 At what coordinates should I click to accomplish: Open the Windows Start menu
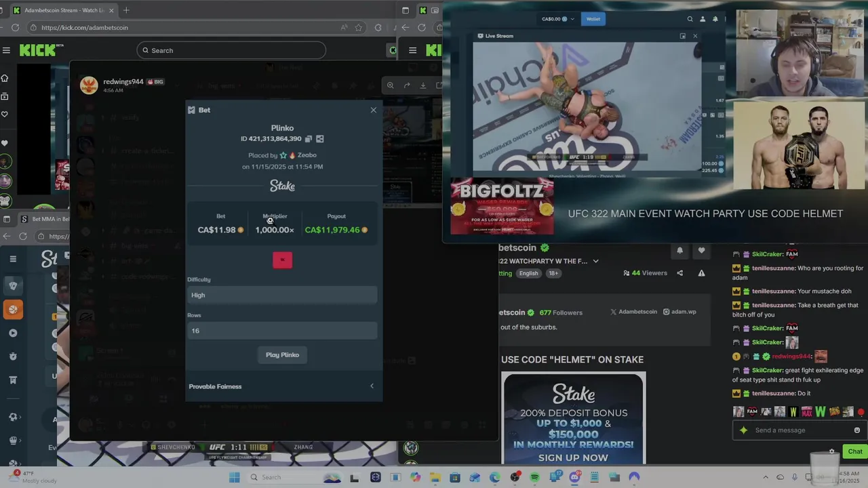pos(235,477)
